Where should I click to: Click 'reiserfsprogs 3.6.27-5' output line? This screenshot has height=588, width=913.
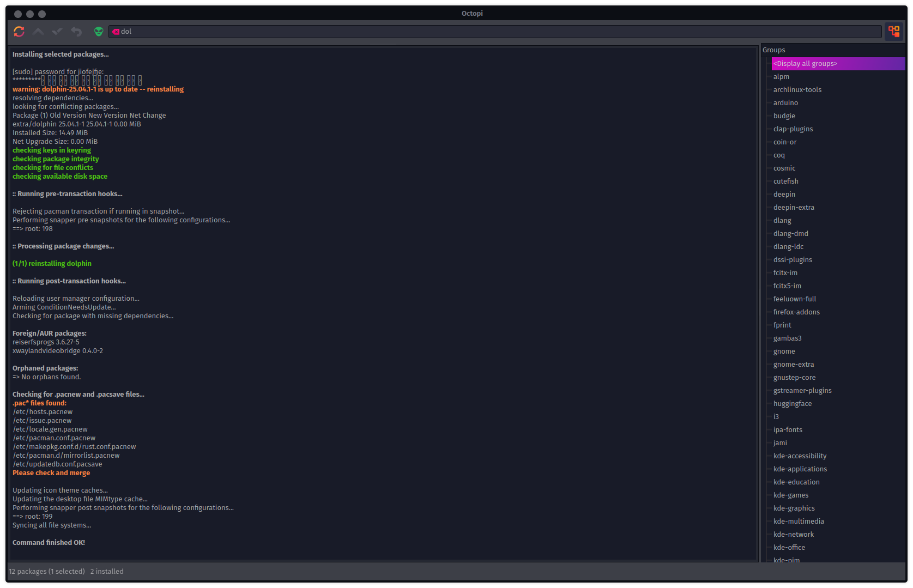[x=46, y=342]
